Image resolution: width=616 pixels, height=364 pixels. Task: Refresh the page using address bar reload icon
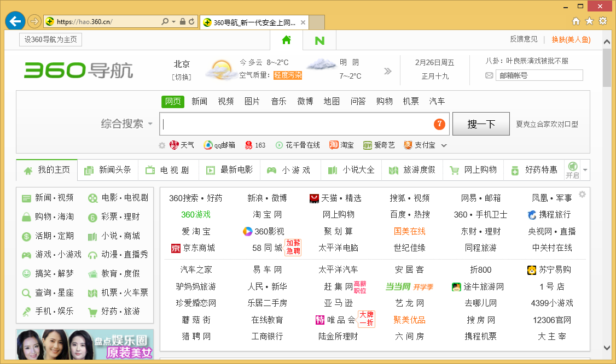[191, 22]
